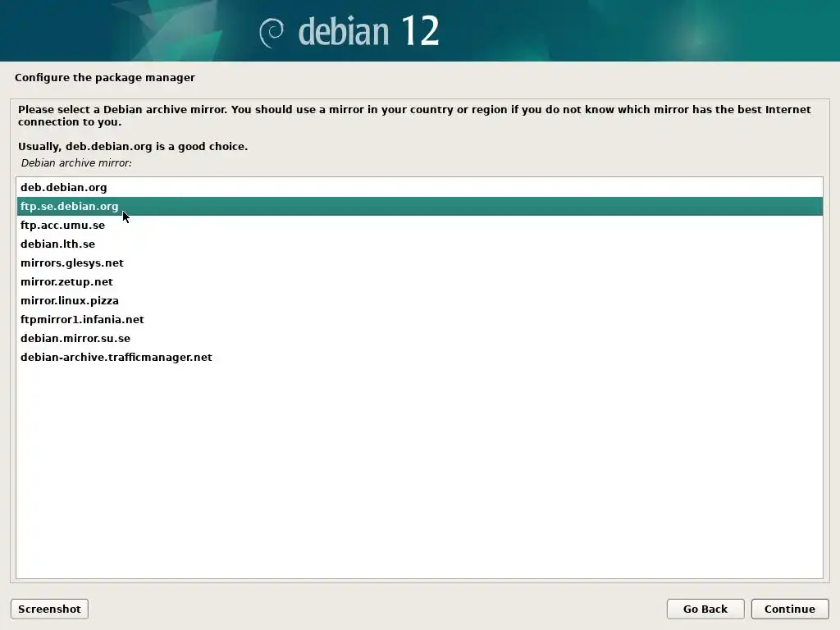840x630 pixels.
Task: Pick mirror.zetup.net from the list
Action: [419, 282]
